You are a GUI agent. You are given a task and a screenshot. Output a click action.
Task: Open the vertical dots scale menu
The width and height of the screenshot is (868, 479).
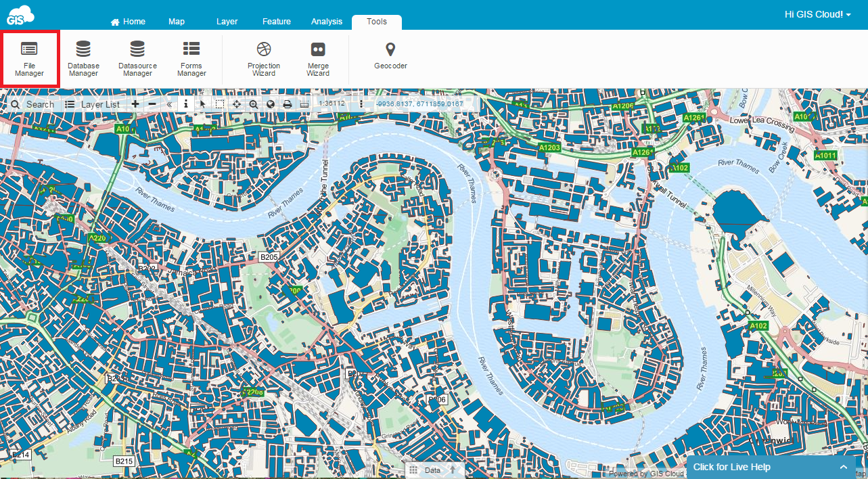click(x=361, y=104)
